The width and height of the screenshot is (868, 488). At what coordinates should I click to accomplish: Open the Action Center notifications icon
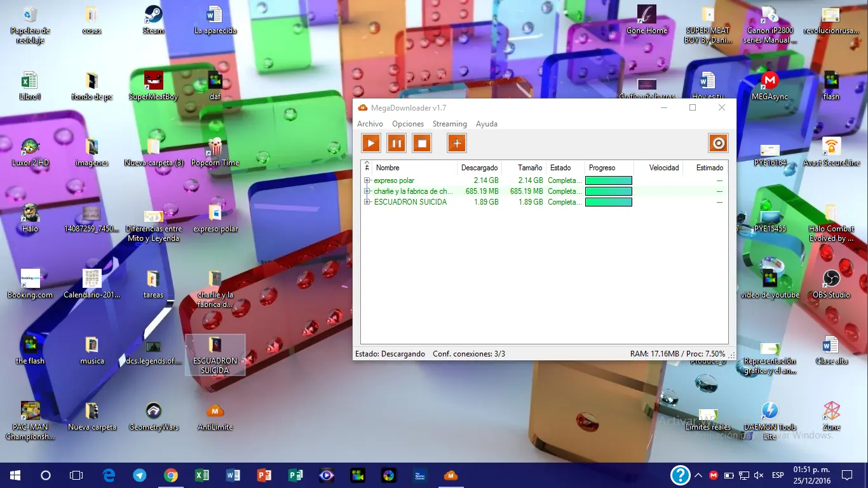pyautogui.click(x=847, y=475)
